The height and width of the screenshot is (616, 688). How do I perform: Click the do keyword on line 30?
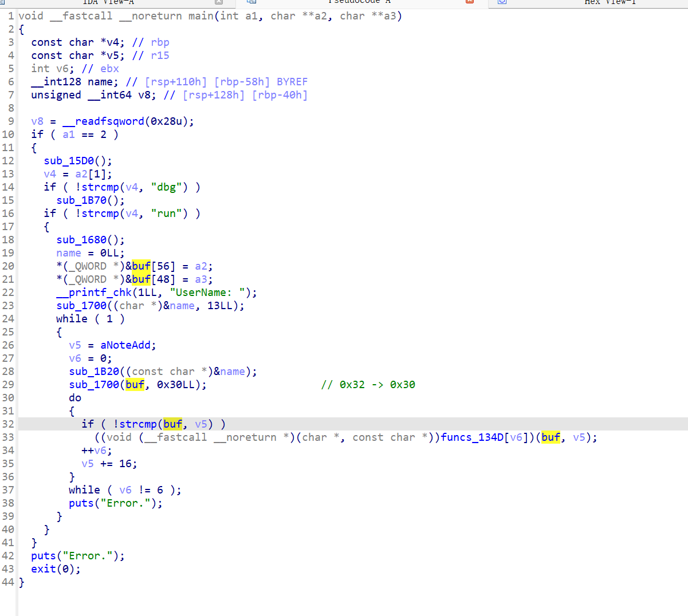[75, 398]
